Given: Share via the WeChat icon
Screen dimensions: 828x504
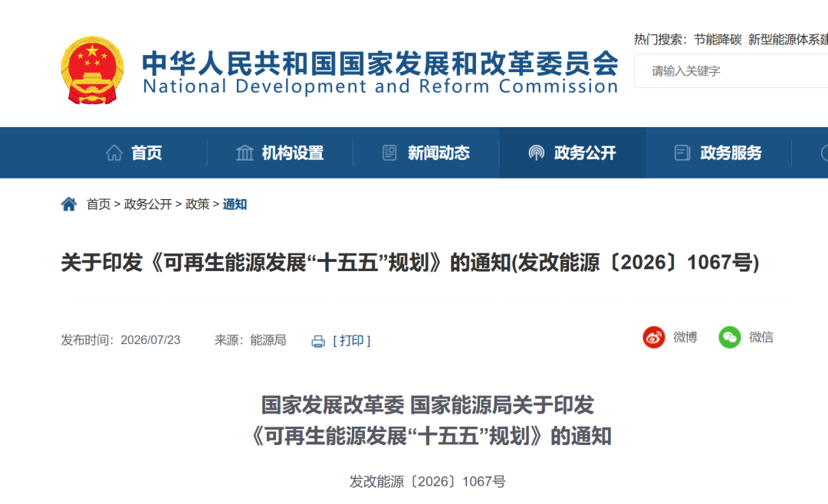Looking at the screenshot, I should click(x=730, y=337).
